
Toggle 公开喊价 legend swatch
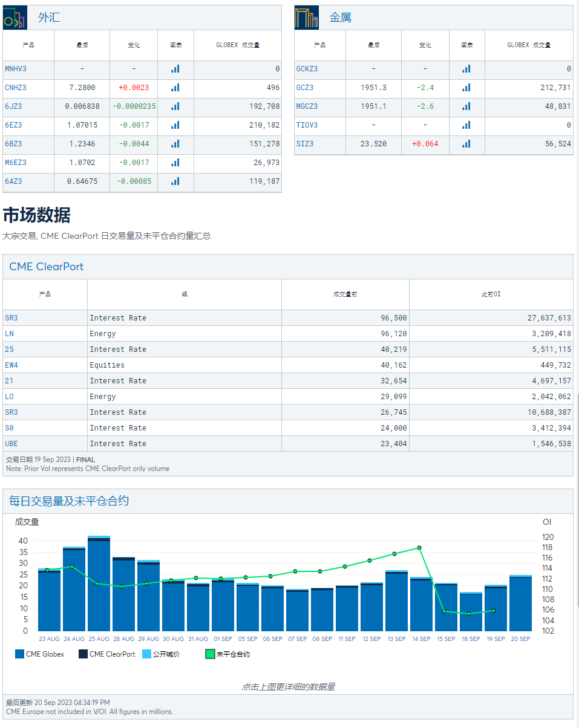tap(146, 654)
